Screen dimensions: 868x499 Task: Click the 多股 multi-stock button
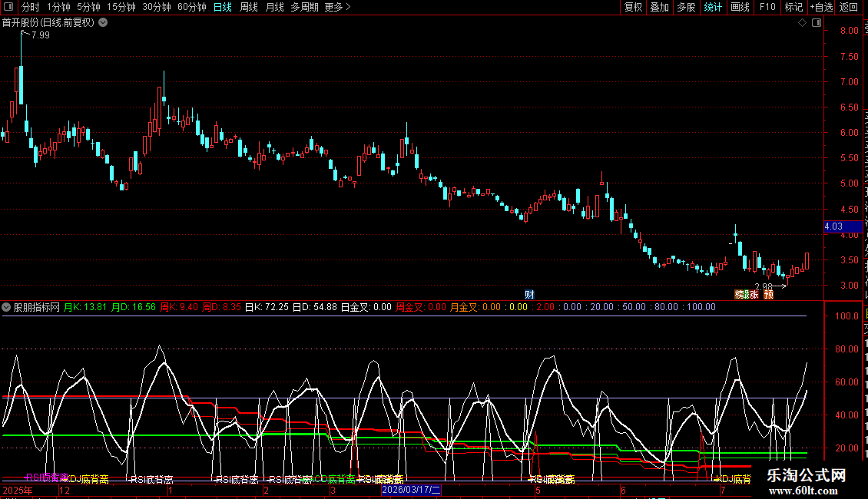(x=687, y=7)
